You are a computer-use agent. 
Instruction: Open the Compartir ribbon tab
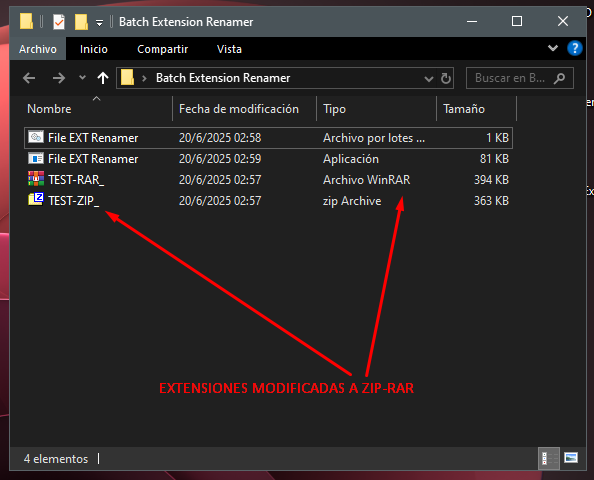[163, 49]
